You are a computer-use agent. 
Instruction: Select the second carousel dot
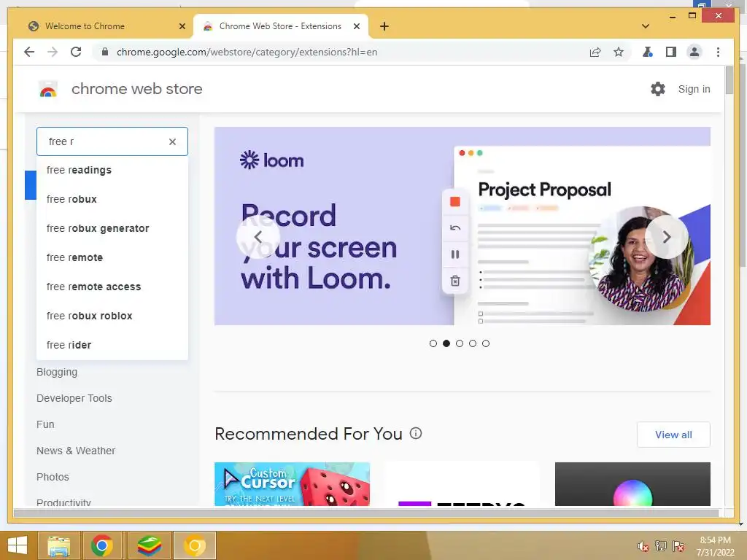[x=446, y=343]
